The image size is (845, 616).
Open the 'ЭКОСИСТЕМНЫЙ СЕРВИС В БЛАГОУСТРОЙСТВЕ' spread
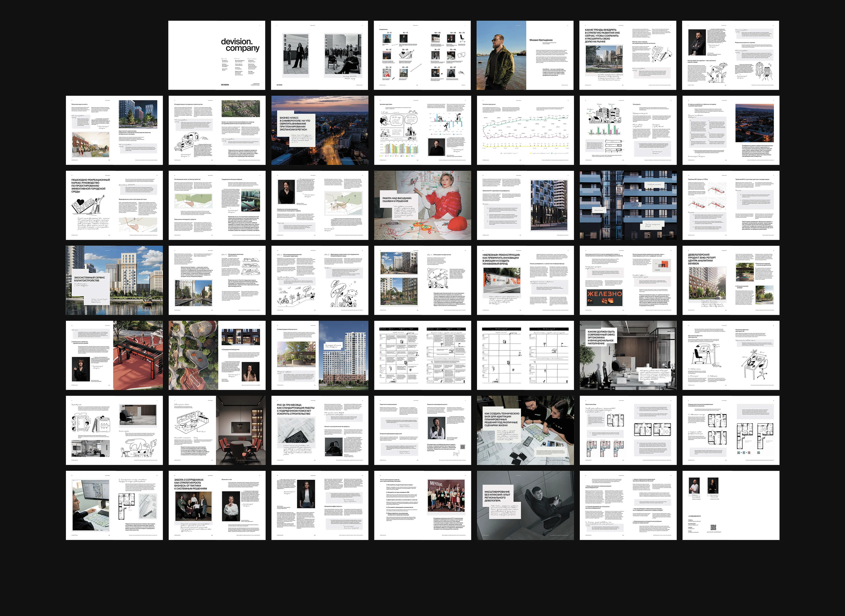tap(114, 280)
